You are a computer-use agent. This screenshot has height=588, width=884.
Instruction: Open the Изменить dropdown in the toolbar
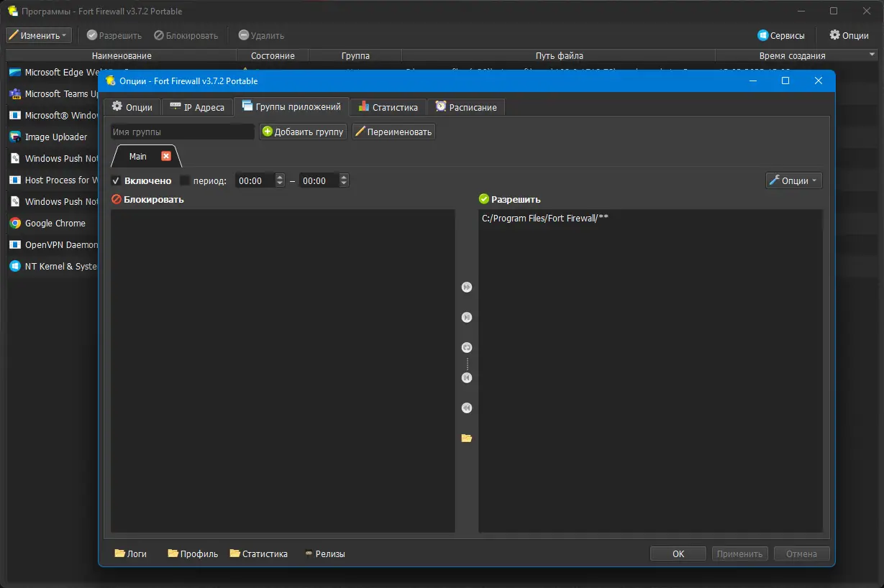(39, 35)
